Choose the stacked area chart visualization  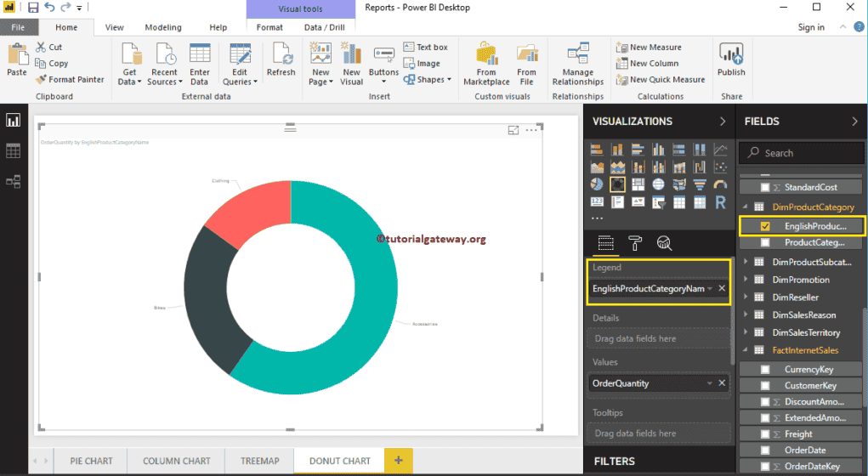(617, 167)
